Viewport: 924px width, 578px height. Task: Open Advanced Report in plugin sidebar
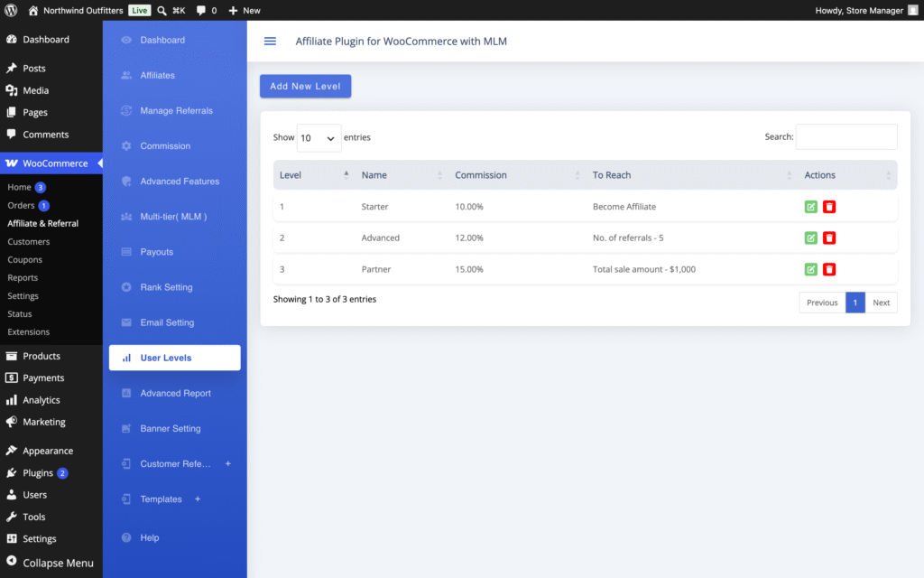174,394
